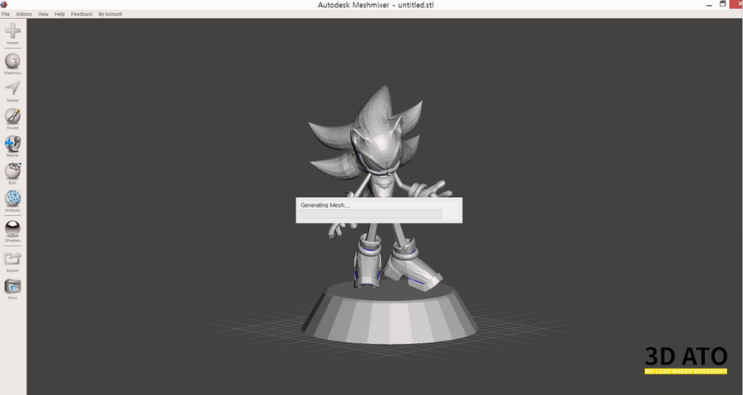
Task: Click the Meshmixer app icon in title bar
Action: pyautogui.click(x=4, y=4)
